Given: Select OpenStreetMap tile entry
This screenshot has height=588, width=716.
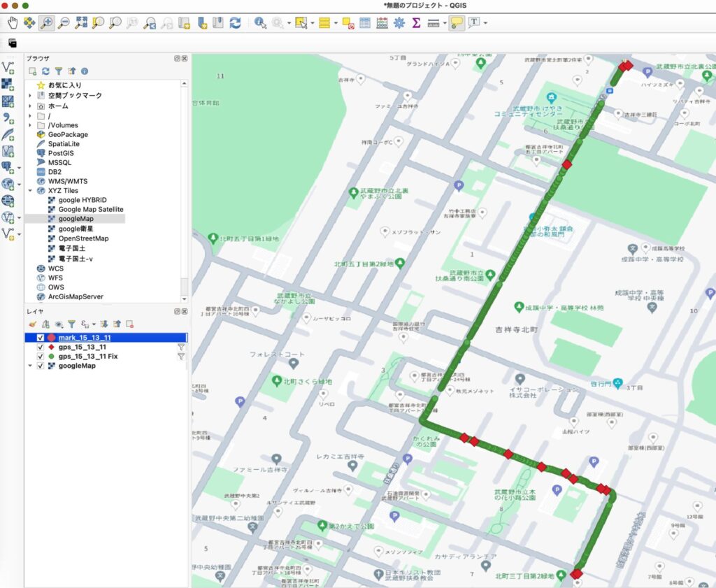Looking at the screenshot, I should (84, 238).
